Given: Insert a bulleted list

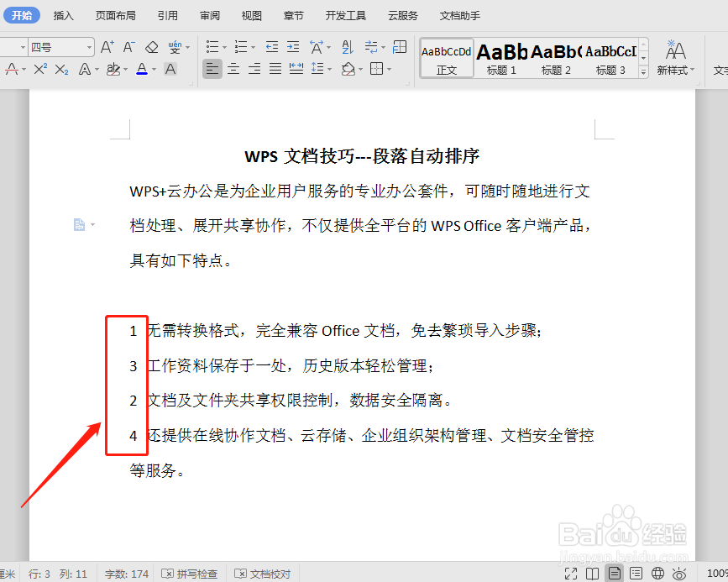Looking at the screenshot, I should (212, 47).
